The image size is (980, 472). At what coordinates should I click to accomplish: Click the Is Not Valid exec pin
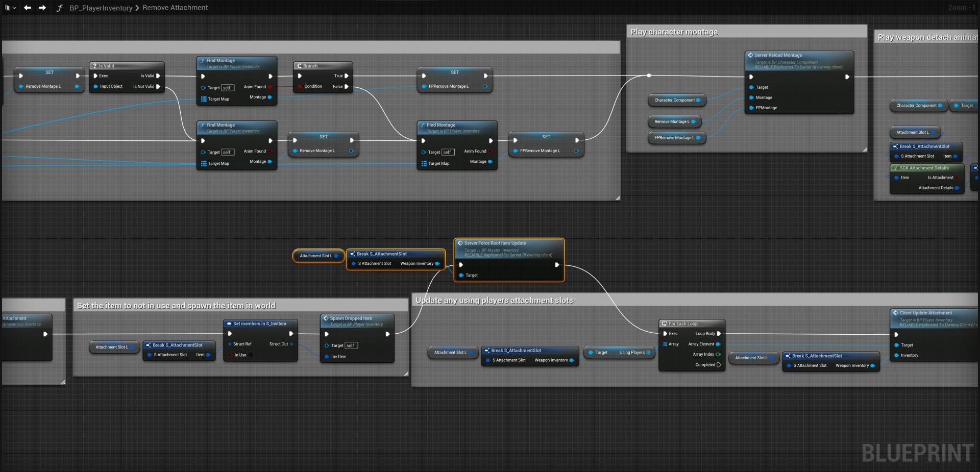tap(158, 87)
